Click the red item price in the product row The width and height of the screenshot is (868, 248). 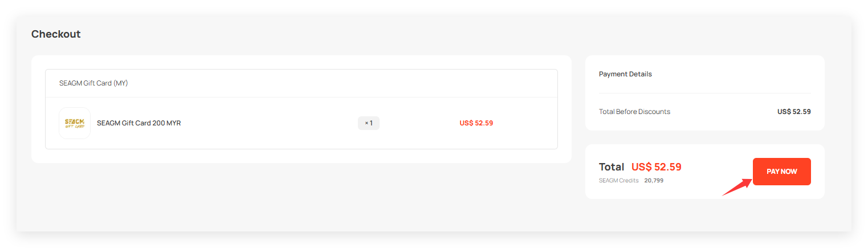point(476,123)
